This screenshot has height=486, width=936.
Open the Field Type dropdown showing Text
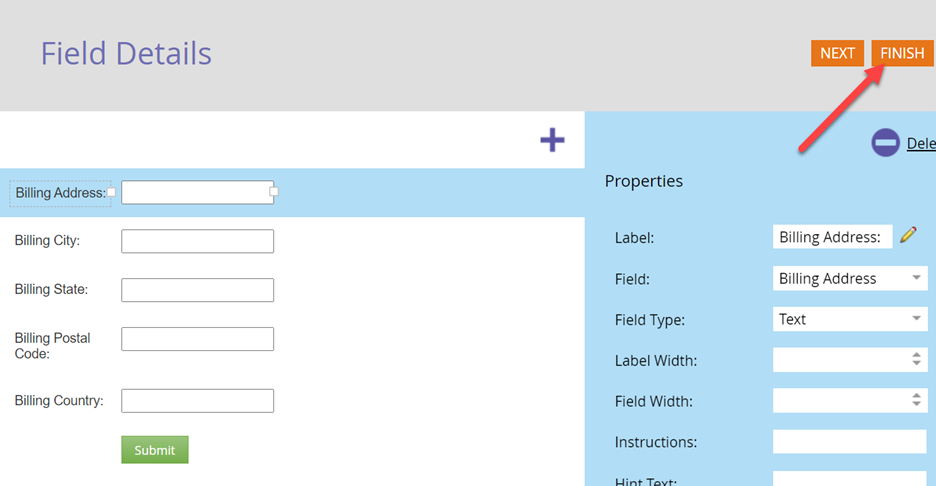tap(850, 319)
